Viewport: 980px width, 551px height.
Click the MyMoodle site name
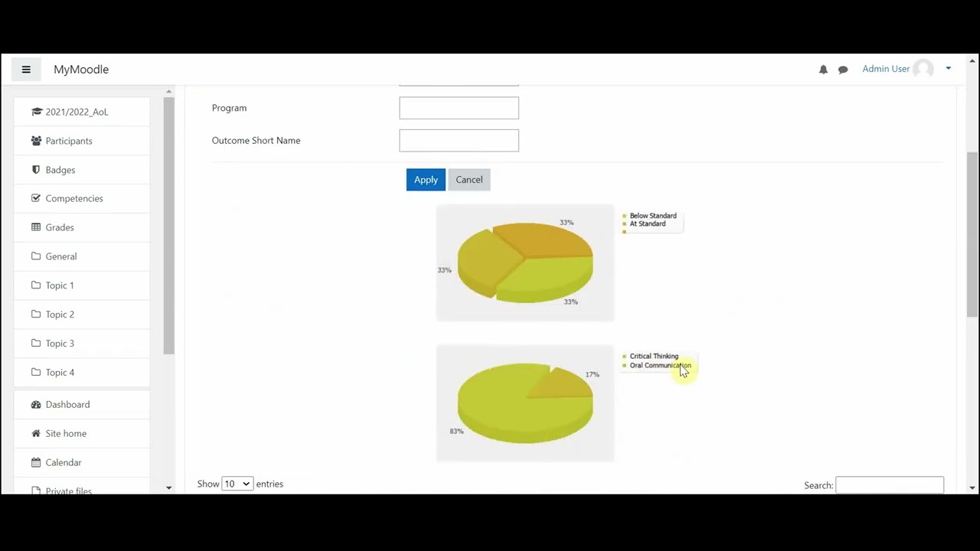(x=81, y=70)
